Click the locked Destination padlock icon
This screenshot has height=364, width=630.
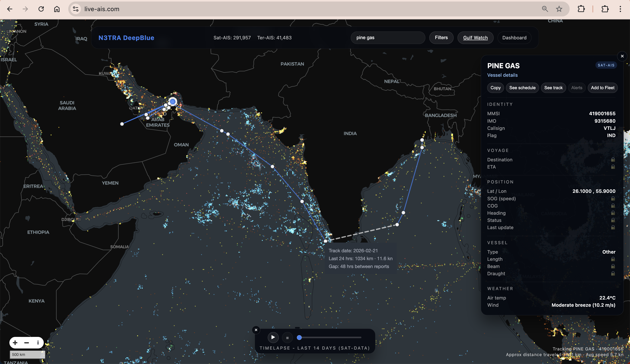613,160
